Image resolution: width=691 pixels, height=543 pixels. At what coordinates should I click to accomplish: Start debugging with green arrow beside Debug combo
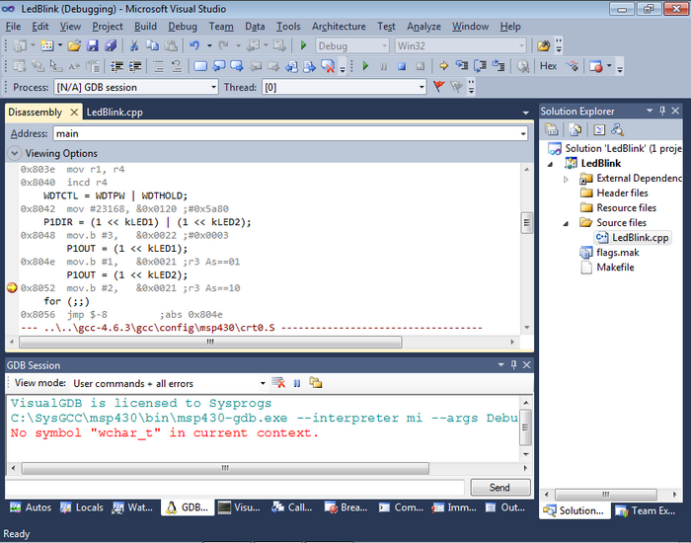(x=303, y=45)
